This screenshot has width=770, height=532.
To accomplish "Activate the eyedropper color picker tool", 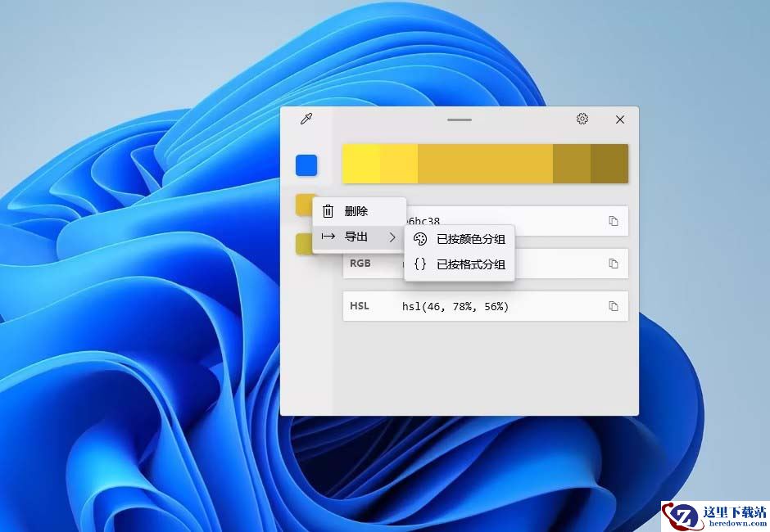I will [306, 119].
